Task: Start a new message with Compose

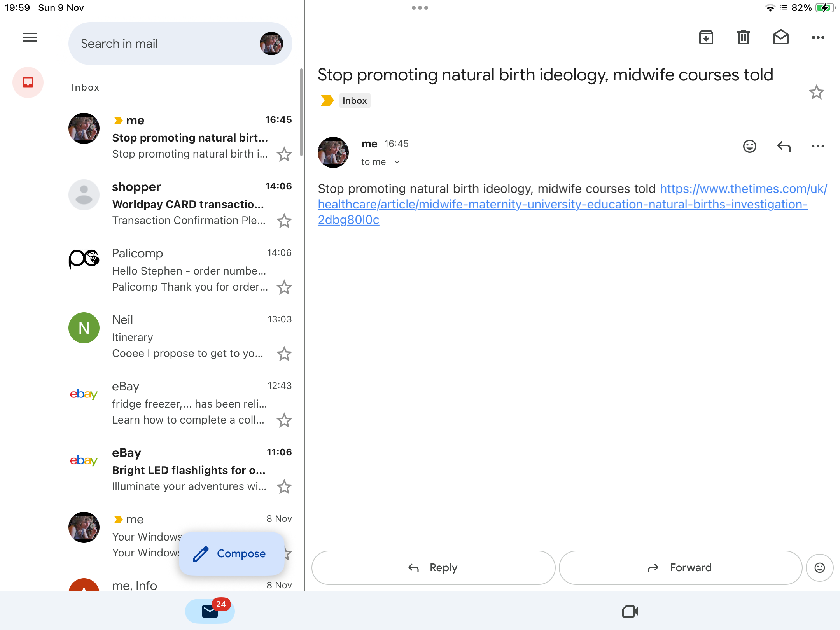Action: coord(232,553)
